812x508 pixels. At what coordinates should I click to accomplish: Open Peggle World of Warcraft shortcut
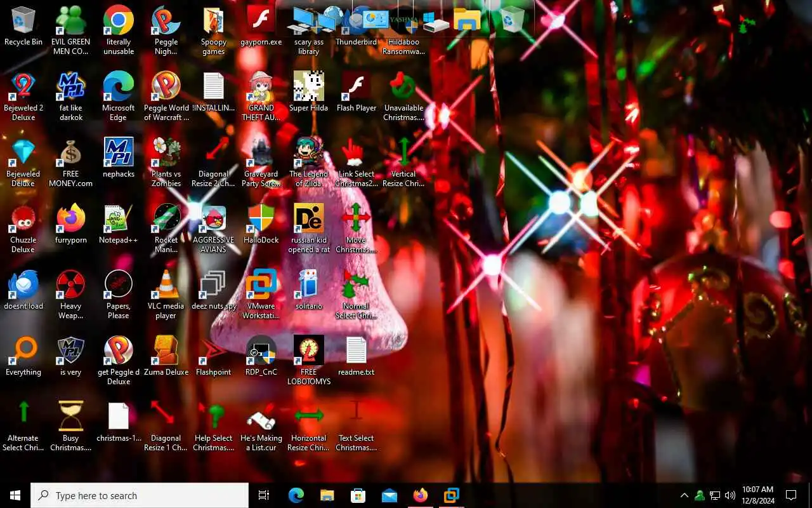point(166,97)
